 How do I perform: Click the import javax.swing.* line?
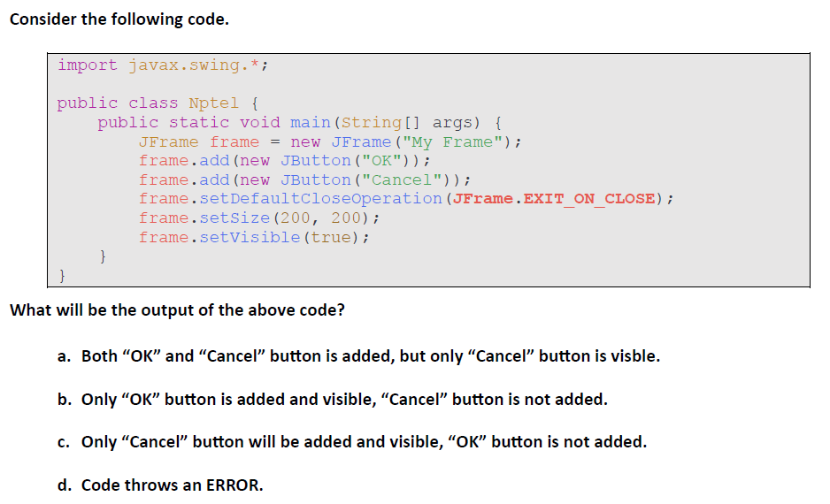(x=163, y=65)
